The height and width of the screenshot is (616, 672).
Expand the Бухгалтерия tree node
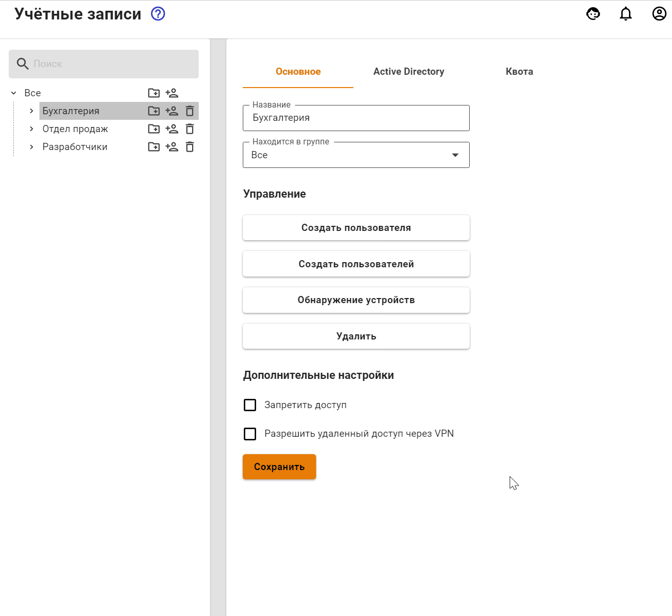[31, 111]
